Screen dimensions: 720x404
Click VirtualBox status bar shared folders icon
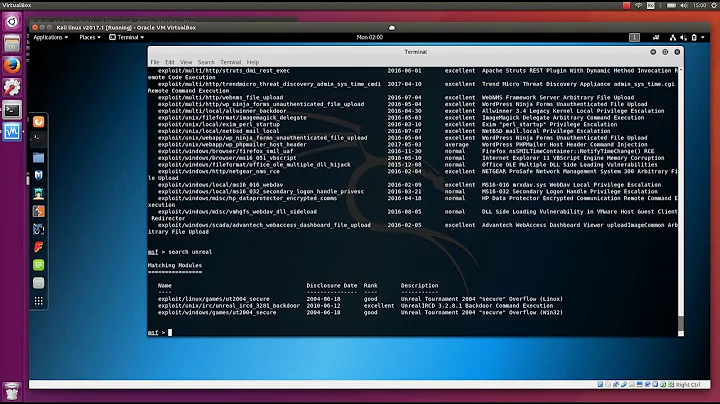click(x=631, y=384)
